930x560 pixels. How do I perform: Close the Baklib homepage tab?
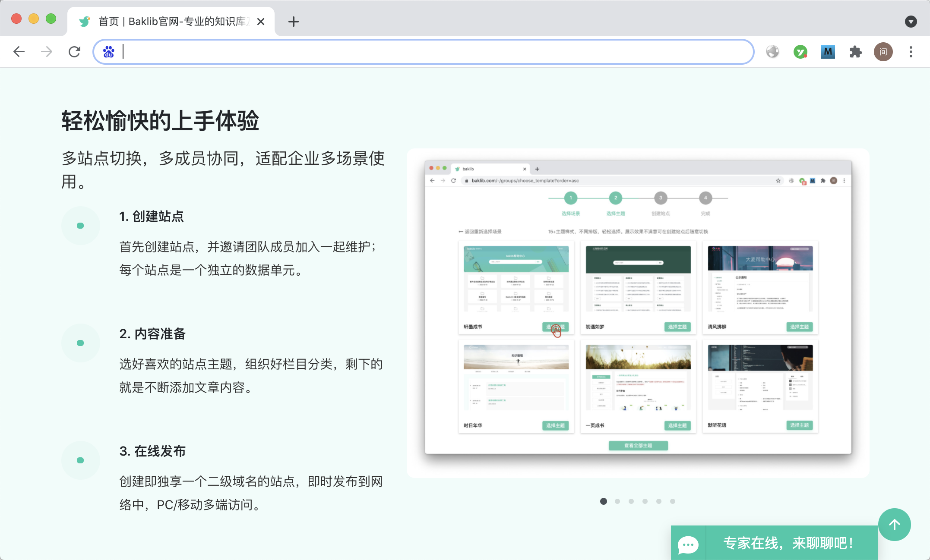coord(261,22)
